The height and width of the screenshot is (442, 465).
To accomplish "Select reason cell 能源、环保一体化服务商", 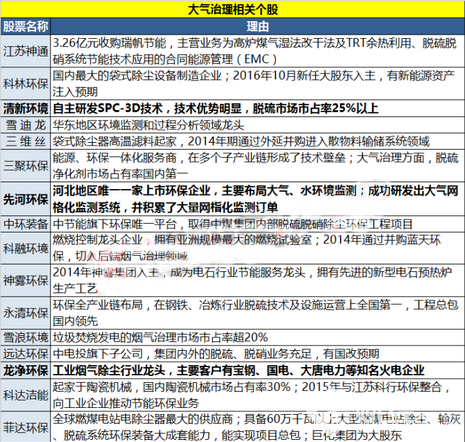I will tap(258, 166).
